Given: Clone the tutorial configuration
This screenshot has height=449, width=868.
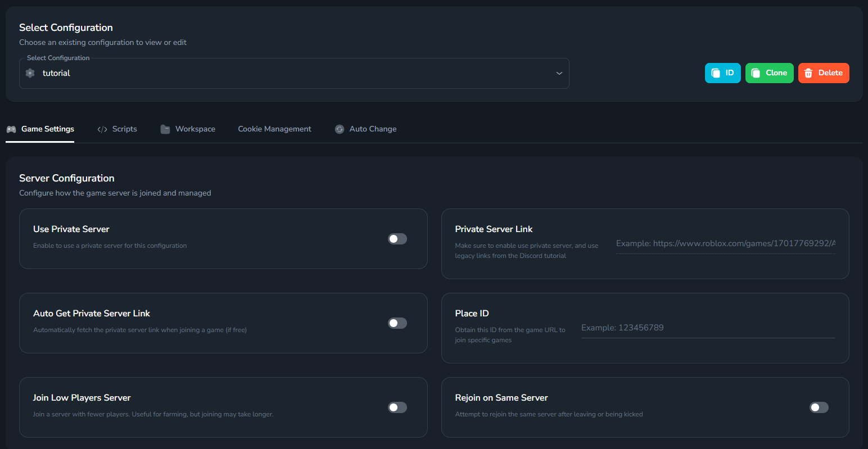Looking at the screenshot, I should [x=770, y=73].
